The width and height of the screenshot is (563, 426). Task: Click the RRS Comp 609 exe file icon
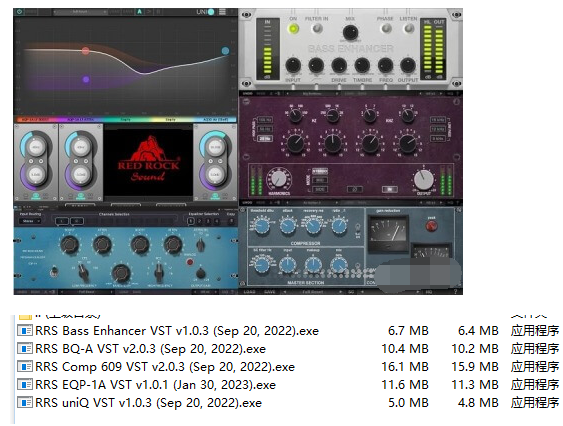(25, 366)
